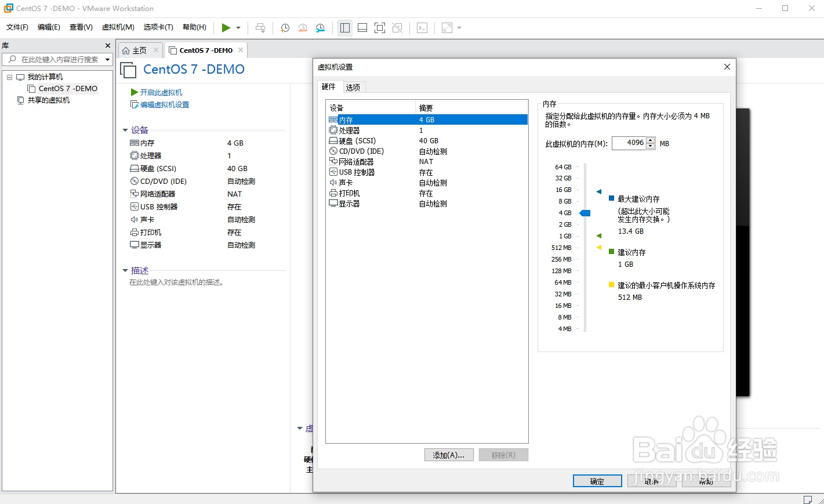This screenshot has height=504, width=824.
Task: Collapse the 我的计算机 tree node
Action: (9, 77)
